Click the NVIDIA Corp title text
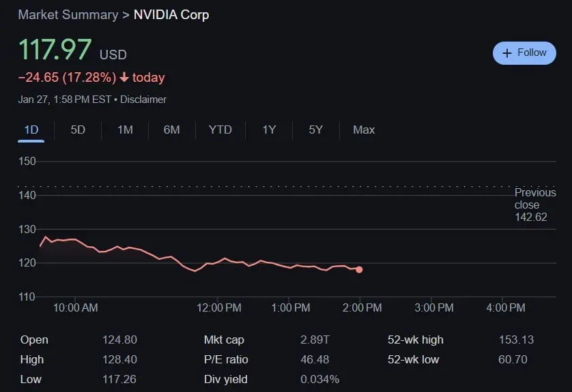The image size is (572, 392). click(171, 15)
